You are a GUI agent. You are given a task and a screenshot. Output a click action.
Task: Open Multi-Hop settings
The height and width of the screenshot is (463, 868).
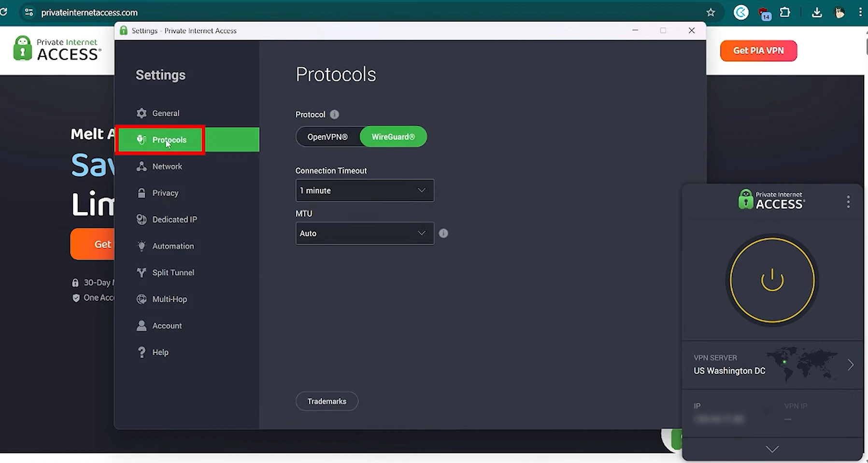[x=187, y=299]
